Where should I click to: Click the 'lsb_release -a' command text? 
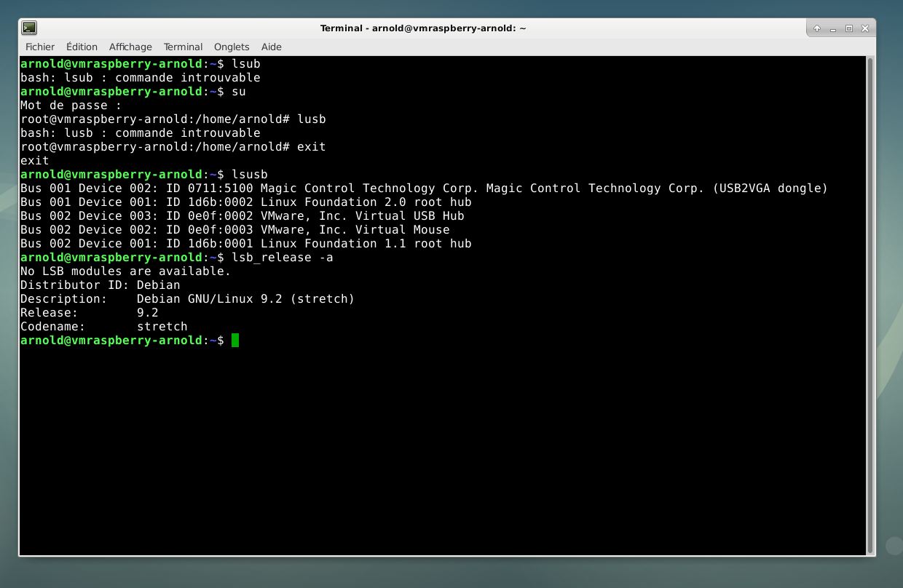coord(283,258)
